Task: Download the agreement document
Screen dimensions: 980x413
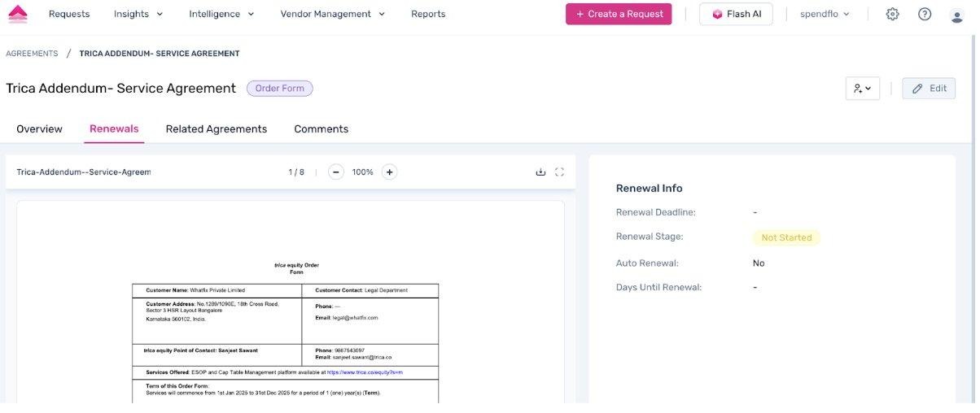Action: click(540, 172)
